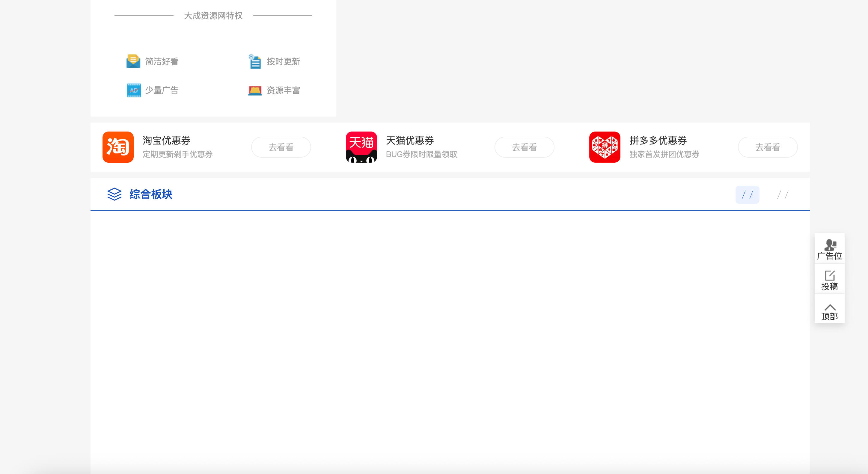Select the highlighted blue // tab

click(x=747, y=194)
